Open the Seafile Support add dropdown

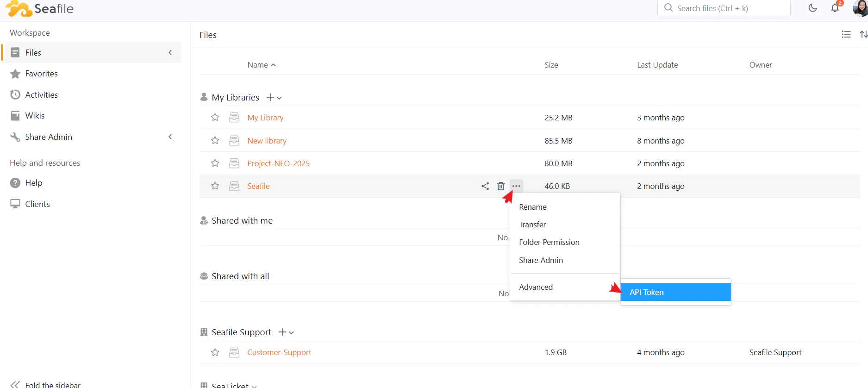tap(286, 332)
